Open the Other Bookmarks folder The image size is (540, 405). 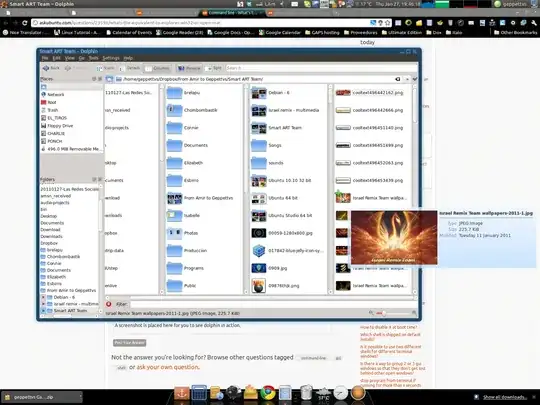click(x=516, y=33)
